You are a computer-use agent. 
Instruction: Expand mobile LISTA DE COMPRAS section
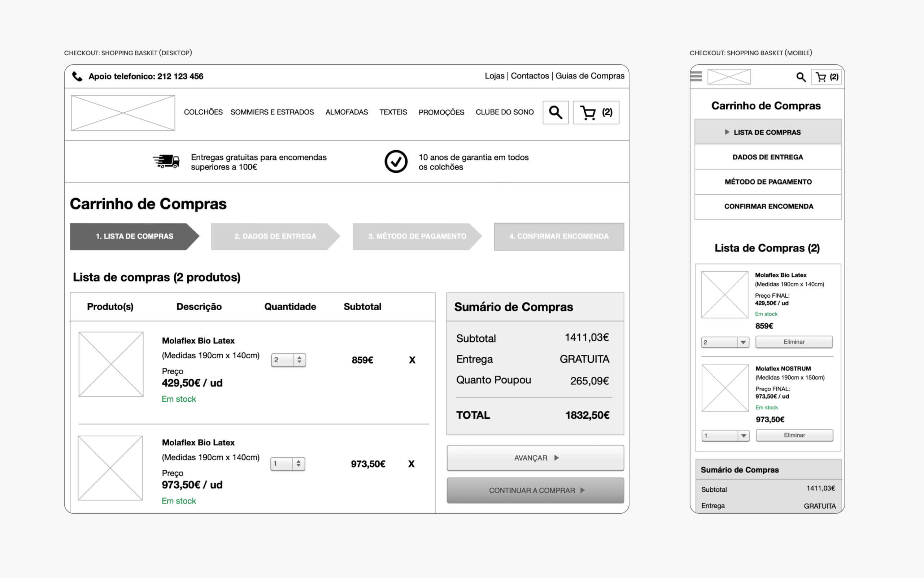click(768, 132)
